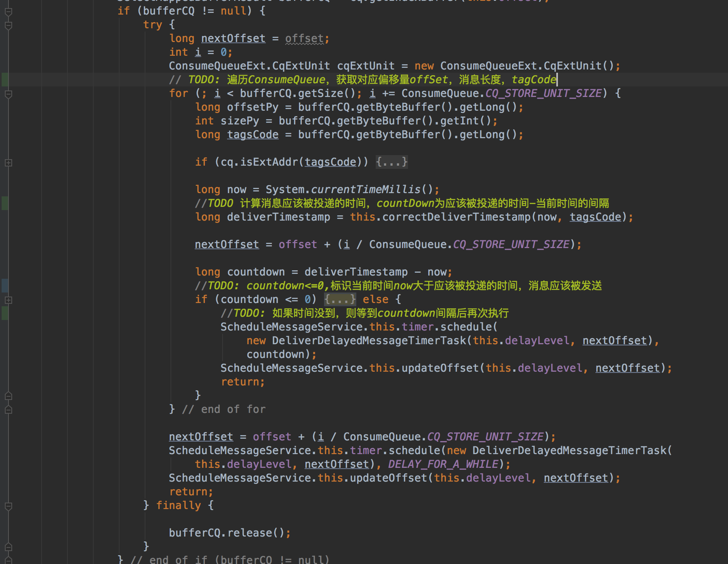This screenshot has height=564, width=728.
Task: Click the "offsetPy" variable declaration
Action: [253, 107]
